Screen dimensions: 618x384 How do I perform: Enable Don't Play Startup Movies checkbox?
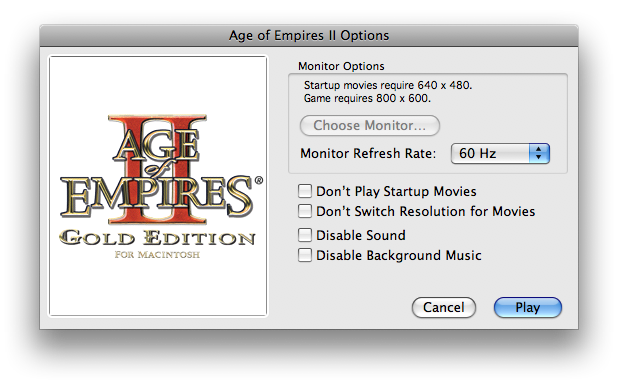pos(305,191)
